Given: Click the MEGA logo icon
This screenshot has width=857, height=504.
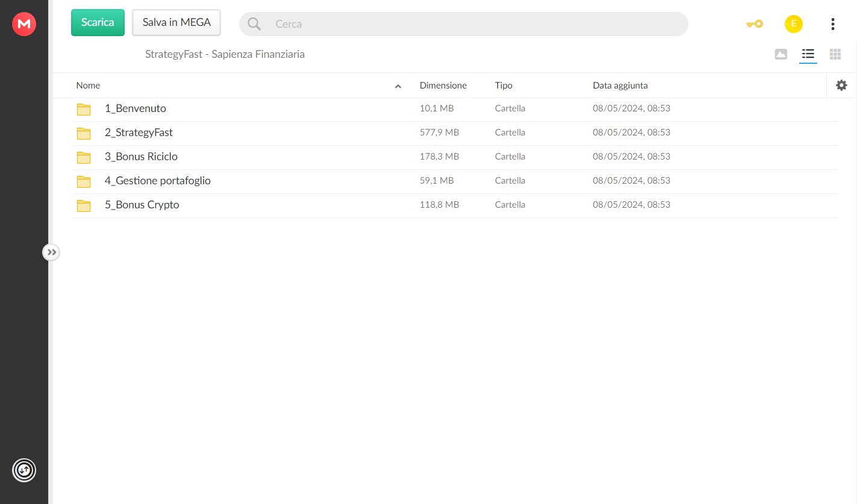Looking at the screenshot, I should [x=24, y=24].
